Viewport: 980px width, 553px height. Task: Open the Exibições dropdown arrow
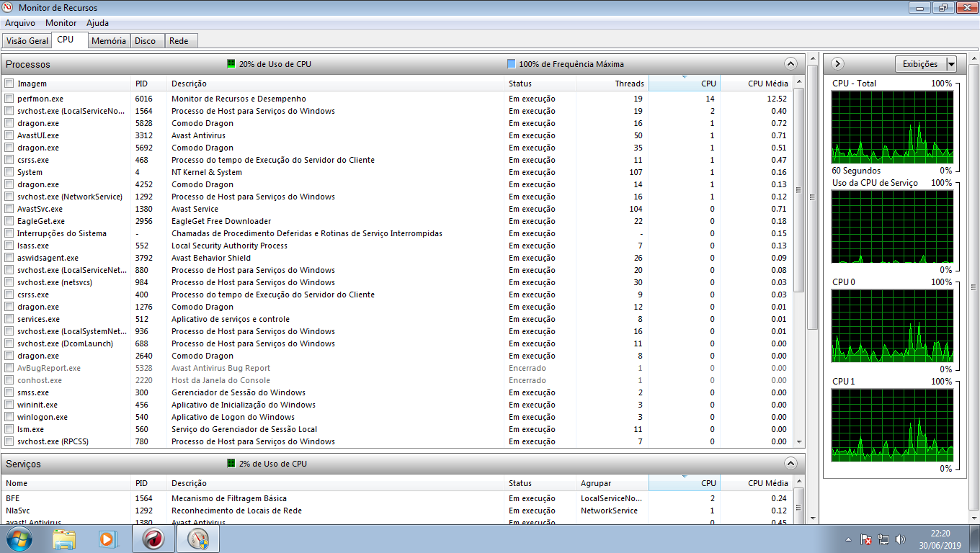click(x=951, y=64)
